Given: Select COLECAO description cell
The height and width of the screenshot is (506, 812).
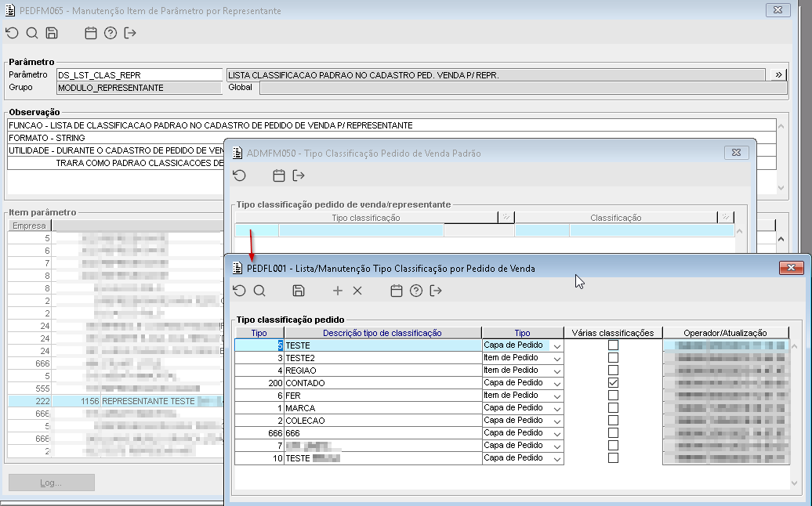Looking at the screenshot, I should point(382,421).
